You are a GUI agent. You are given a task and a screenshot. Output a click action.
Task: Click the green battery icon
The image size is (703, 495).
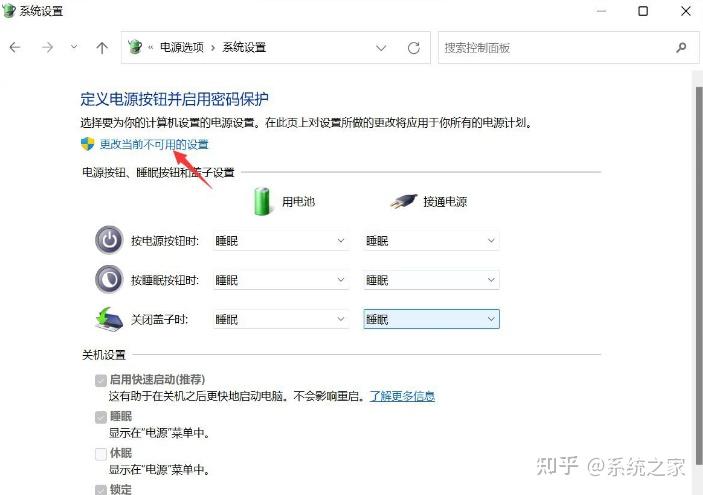point(262,201)
